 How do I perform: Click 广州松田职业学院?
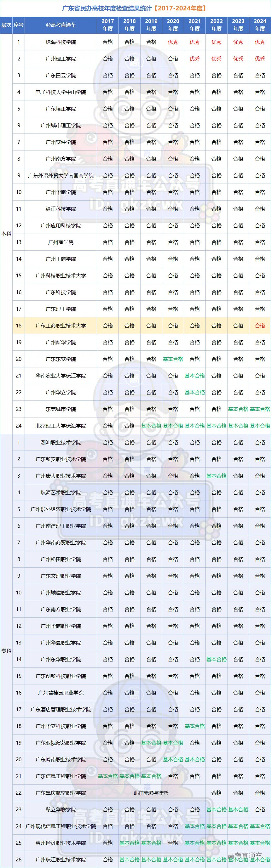pyautogui.click(x=61, y=559)
